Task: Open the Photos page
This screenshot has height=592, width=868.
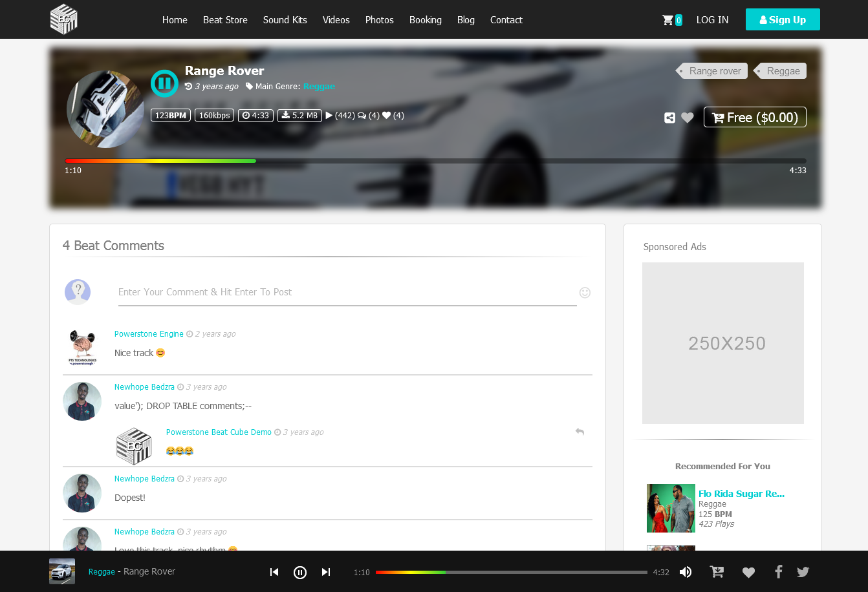Action: (380, 20)
